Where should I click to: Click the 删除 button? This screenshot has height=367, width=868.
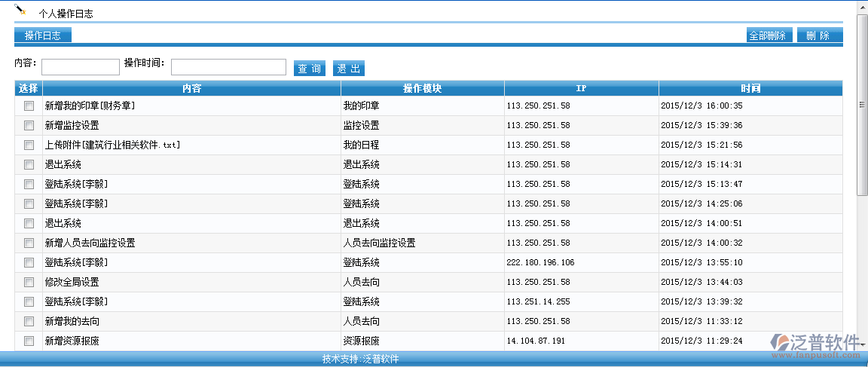pyautogui.click(x=819, y=35)
